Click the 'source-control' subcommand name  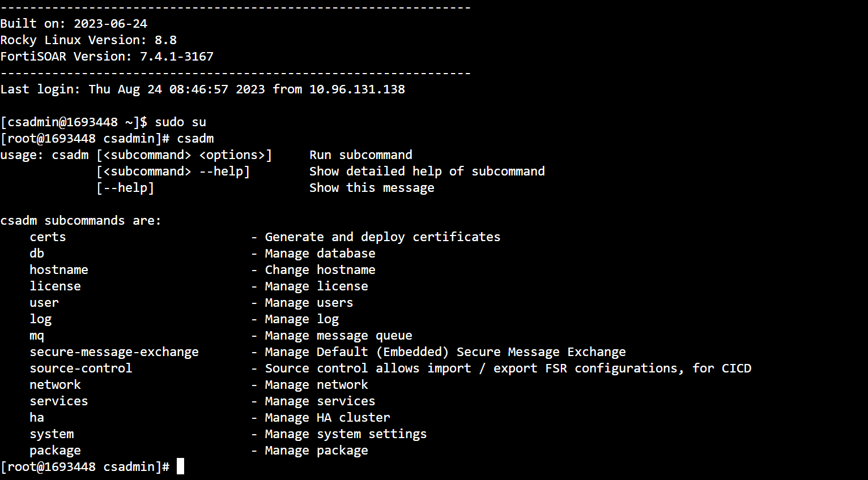click(81, 368)
